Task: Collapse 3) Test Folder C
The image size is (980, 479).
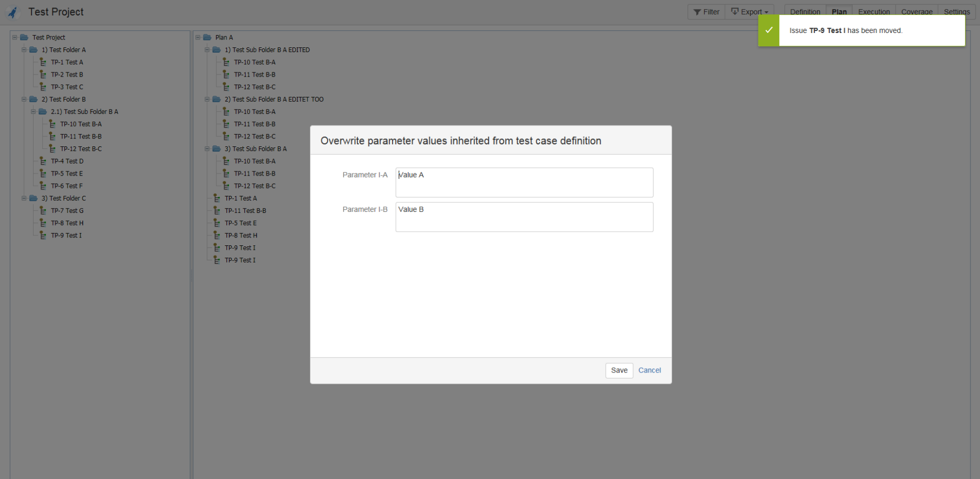Action: point(24,198)
